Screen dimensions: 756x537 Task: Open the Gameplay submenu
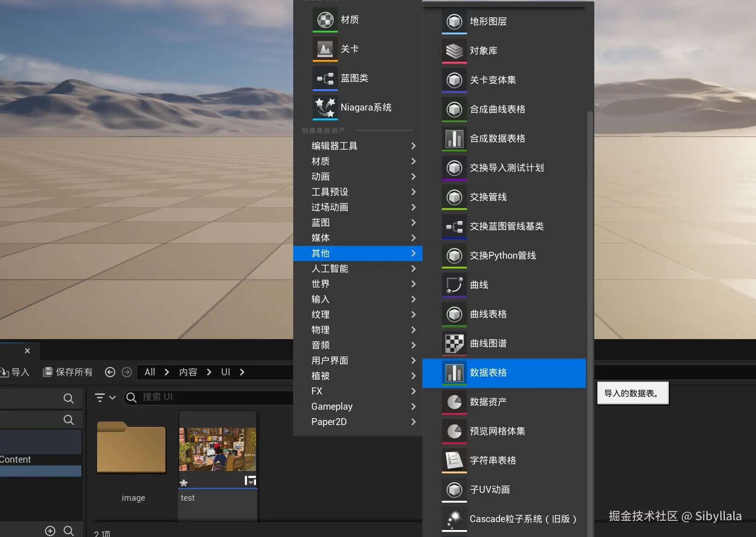point(358,406)
